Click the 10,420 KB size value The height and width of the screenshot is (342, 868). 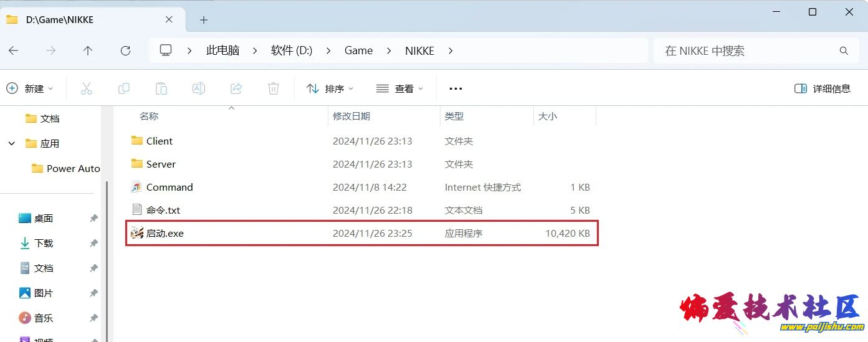click(568, 233)
